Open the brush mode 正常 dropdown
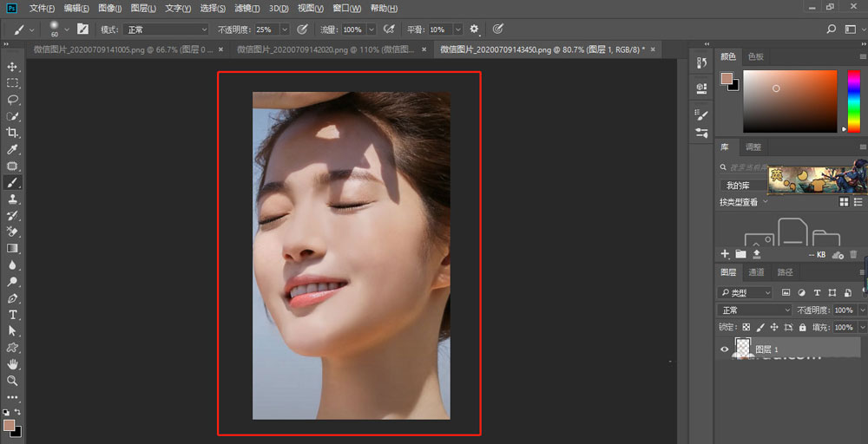Viewport: 868px width, 444px height. pos(165,29)
